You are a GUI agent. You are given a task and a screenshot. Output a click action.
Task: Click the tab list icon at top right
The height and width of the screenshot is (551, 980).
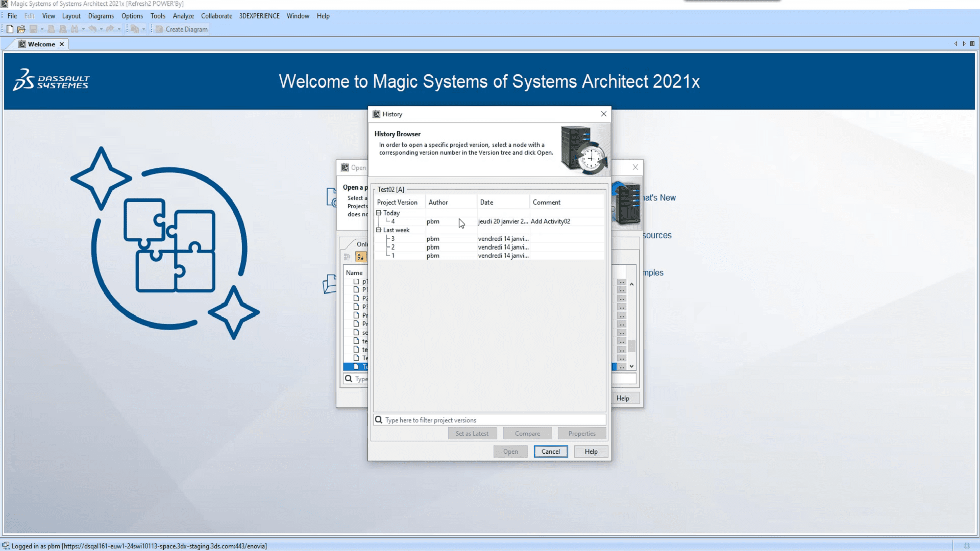click(972, 44)
